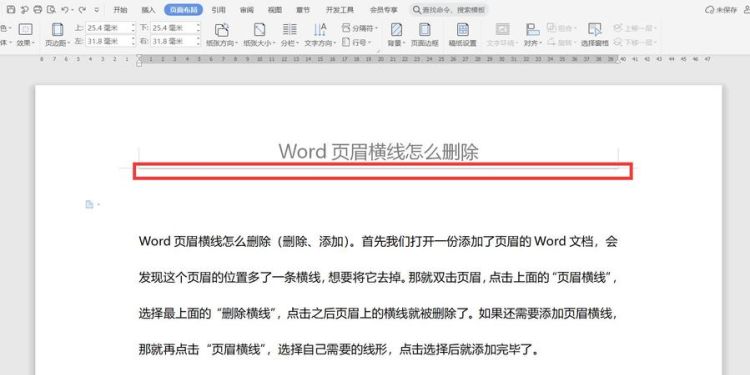The image size is (750, 375).
Task: Open the 行号 line numbers dropdown
Action: point(357,42)
